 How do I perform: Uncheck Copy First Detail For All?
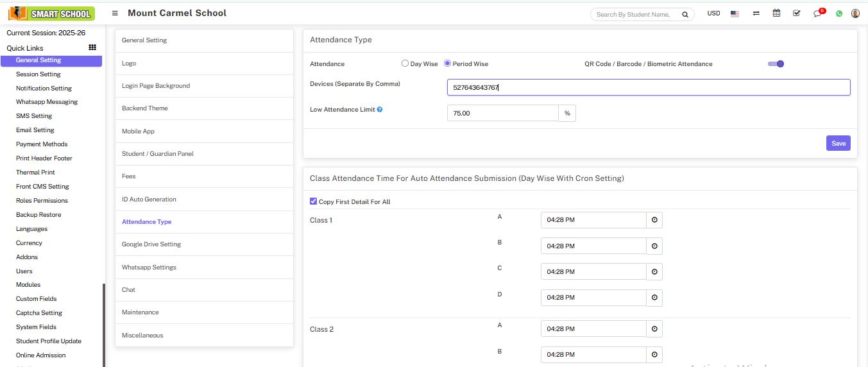click(x=313, y=201)
